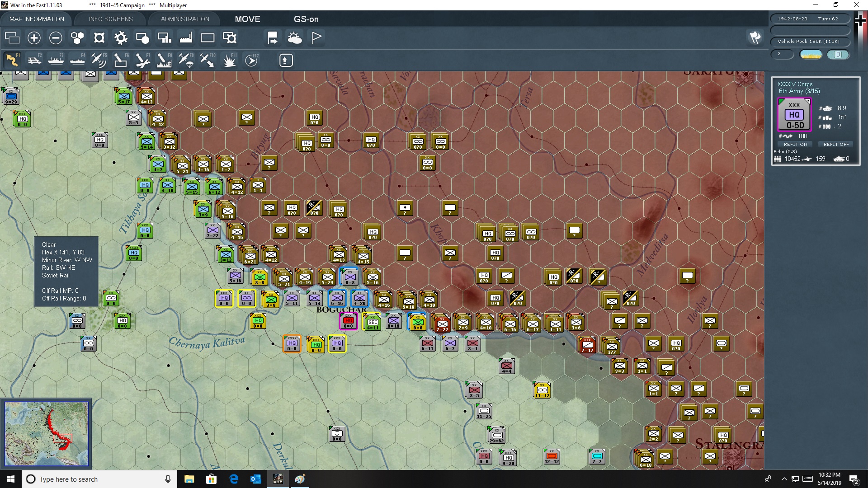Screen dimensions: 868x488
Task: Open the Administration tab
Action: click(185, 19)
